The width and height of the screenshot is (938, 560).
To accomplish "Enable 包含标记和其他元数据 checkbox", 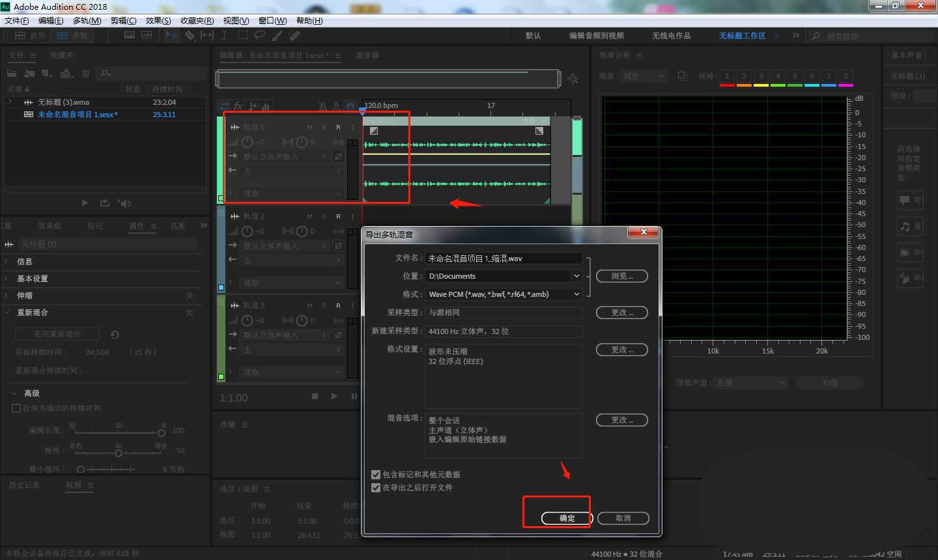I will click(376, 475).
